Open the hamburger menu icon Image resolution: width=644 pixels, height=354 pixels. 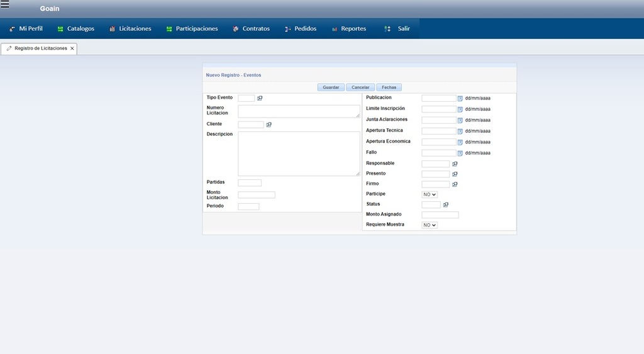click(x=5, y=4)
